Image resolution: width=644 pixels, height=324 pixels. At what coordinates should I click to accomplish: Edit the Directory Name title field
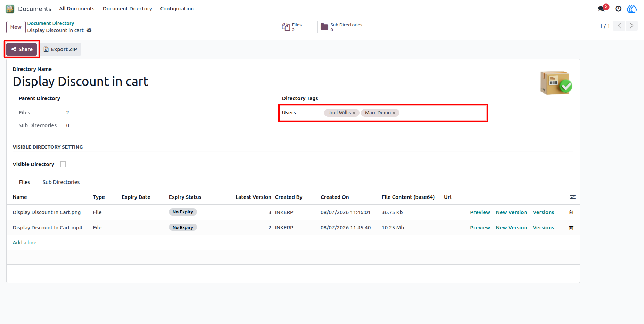coord(81,81)
